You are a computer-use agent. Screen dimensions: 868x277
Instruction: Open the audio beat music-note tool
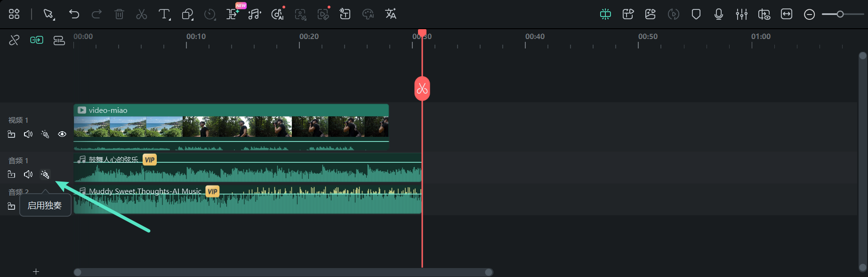tap(254, 14)
